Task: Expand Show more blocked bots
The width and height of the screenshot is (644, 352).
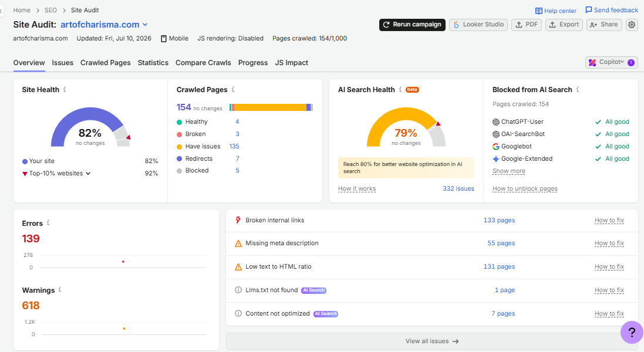Action: [x=509, y=171]
